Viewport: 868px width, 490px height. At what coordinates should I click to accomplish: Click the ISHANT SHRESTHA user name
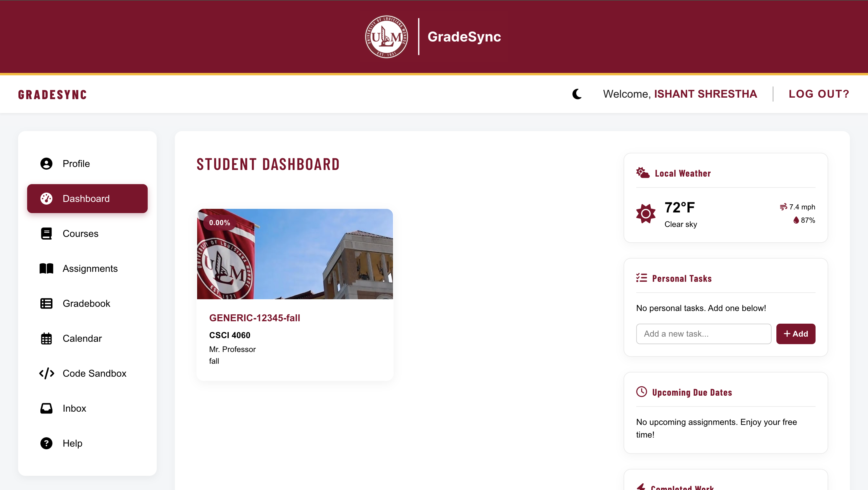coord(706,94)
